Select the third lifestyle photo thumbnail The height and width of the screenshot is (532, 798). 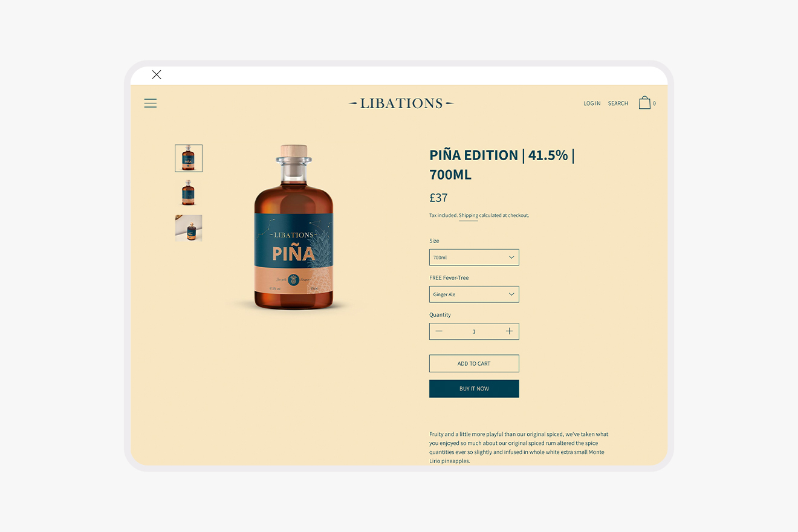coord(189,229)
